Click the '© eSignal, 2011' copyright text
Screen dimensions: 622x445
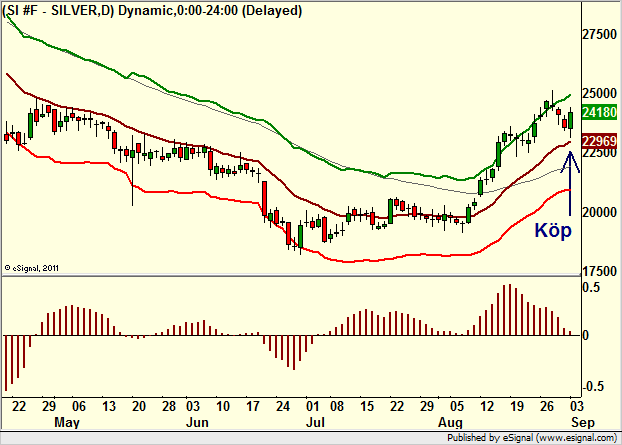pyautogui.click(x=31, y=268)
